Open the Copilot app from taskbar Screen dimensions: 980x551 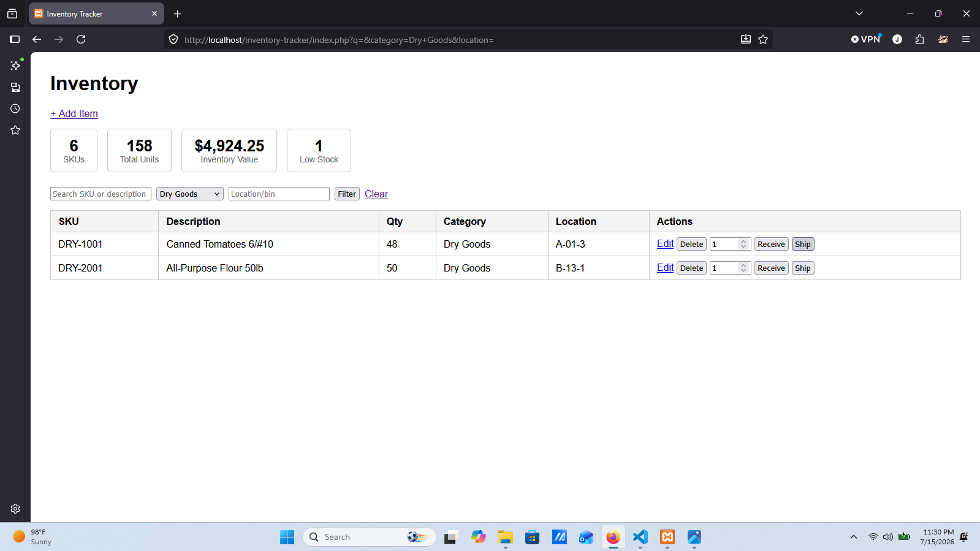tap(478, 537)
